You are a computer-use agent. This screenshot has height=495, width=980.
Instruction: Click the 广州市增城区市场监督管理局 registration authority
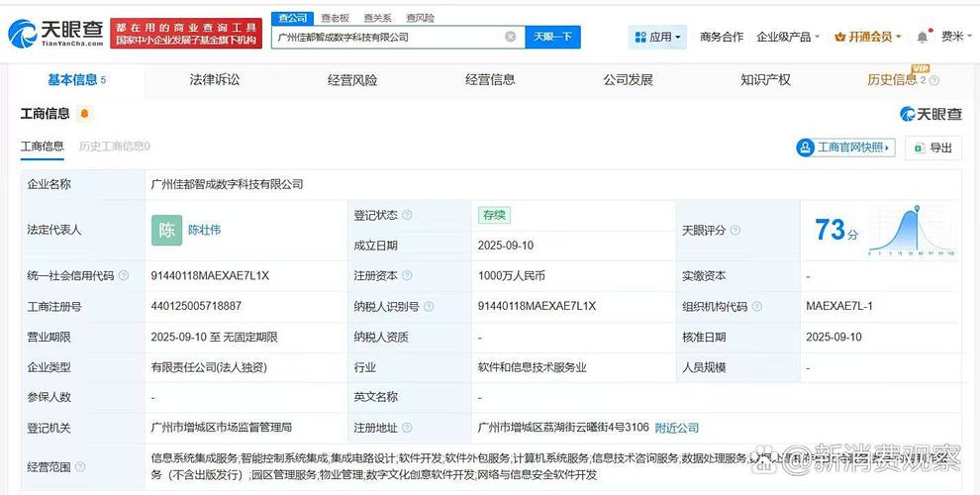[222, 428]
